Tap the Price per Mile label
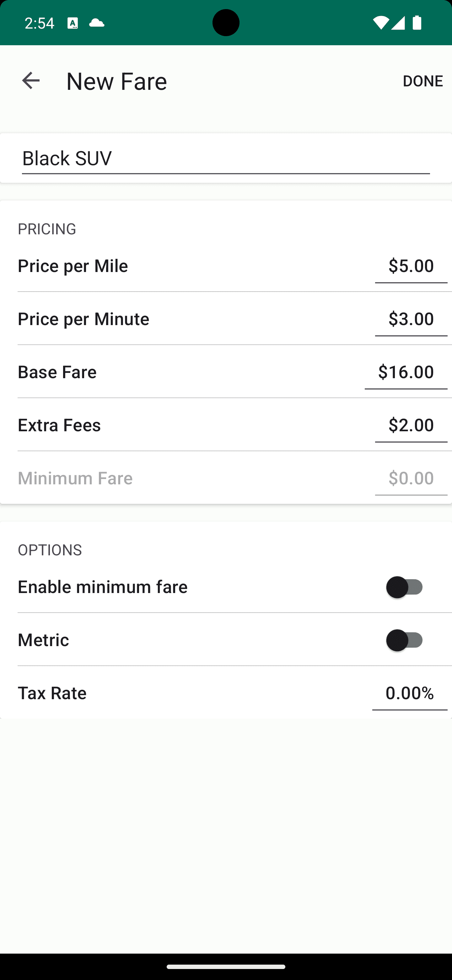Image resolution: width=452 pixels, height=980 pixels. pyautogui.click(x=73, y=266)
